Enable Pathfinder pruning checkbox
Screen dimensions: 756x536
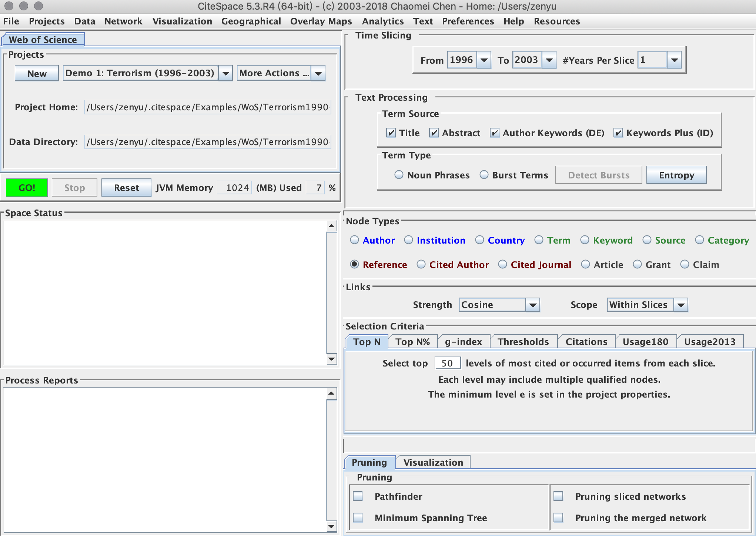tap(358, 496)
